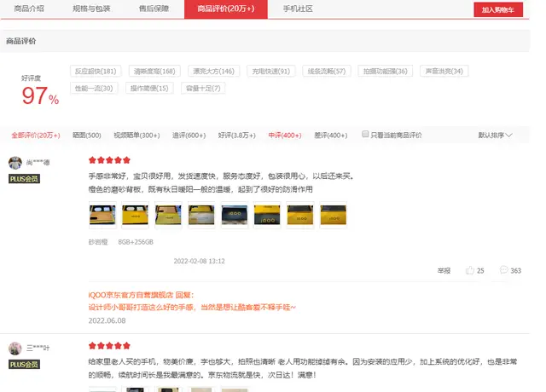Show 晒图(500) reviews
The width and height of the screenshot is (546, 392).
pos(87,135)
